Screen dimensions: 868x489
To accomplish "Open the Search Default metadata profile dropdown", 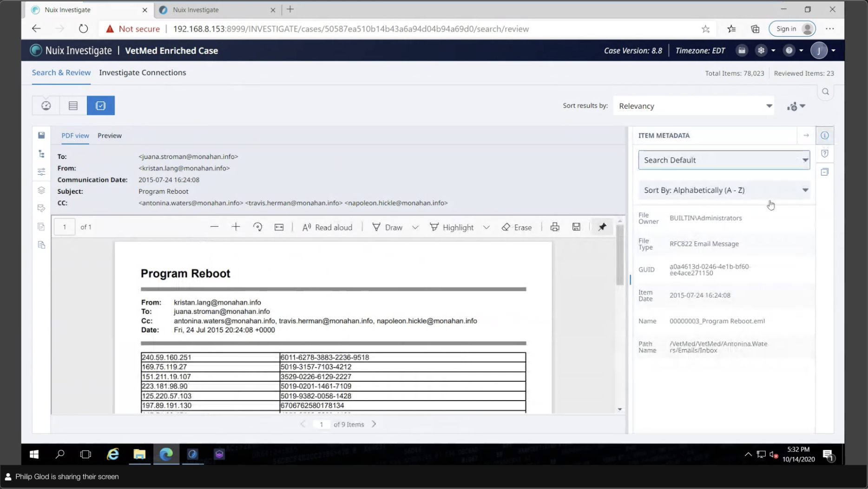I will (x=723, y=160).
